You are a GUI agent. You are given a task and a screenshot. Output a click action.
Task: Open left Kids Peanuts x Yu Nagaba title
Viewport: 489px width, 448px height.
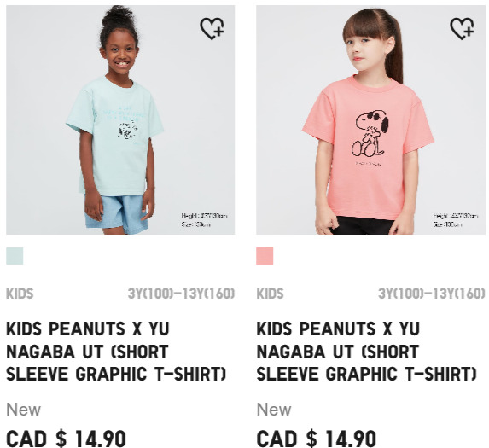(116, 352)
